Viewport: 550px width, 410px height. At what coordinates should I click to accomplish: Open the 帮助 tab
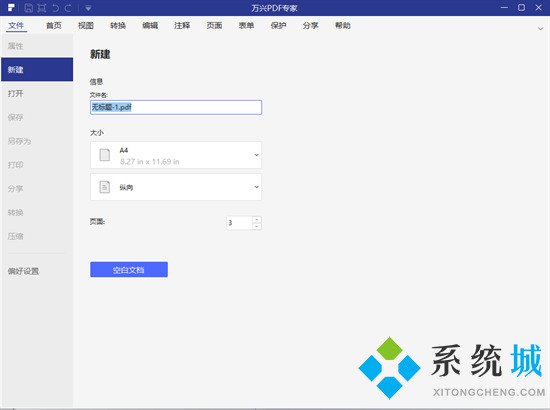(343, 26)
